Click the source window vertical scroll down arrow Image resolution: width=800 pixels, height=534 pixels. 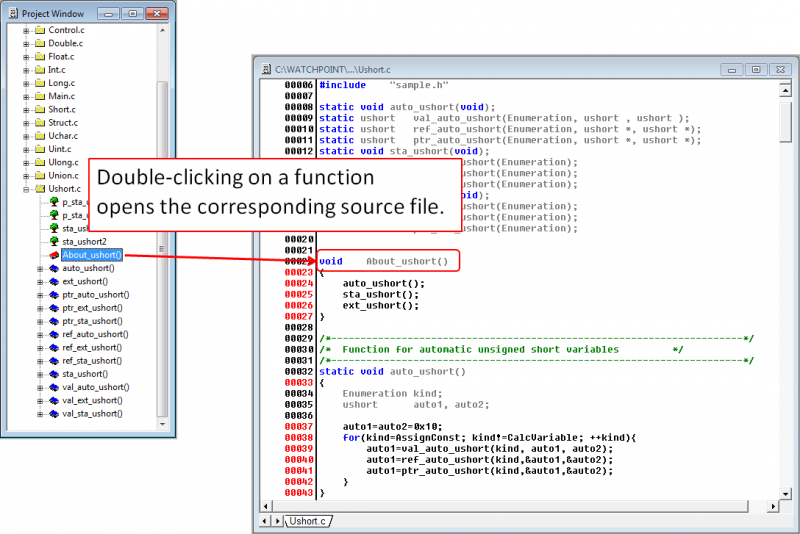pos(785,494)
